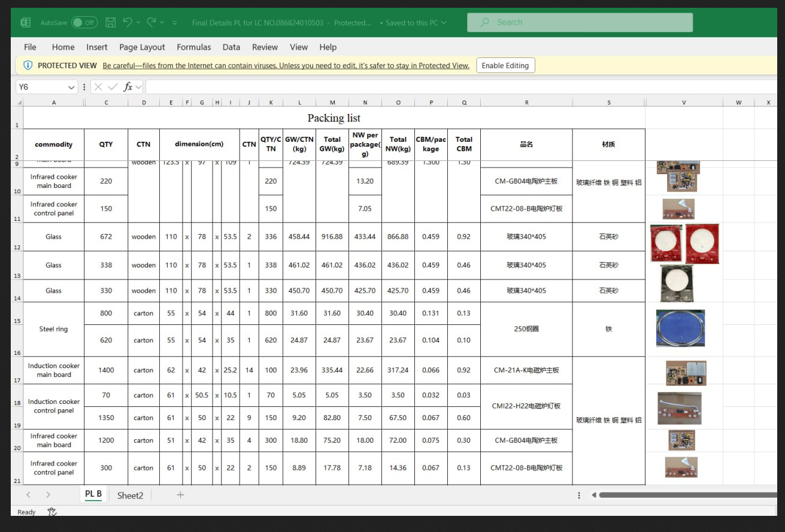The height and width of the screenshot is (532, 785).
Task: Click the horizontal scrollbar left arrow
Action: 593,495
